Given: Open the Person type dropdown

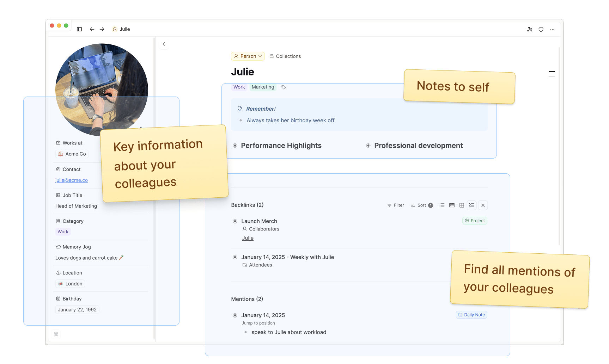Looking at the screenshot, I should 248,56.
